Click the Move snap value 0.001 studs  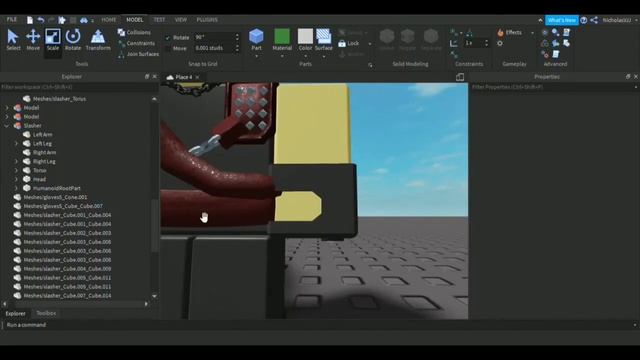(x=214, y=48)
